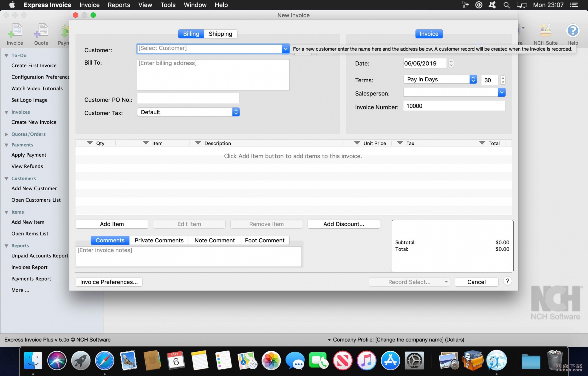Open the Invoice menu in menu bar
The image size is (588, 376).
point(89,5)
